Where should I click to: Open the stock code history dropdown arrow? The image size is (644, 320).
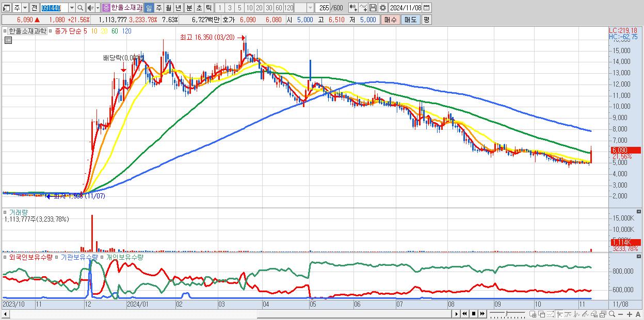tap(72, 8)
